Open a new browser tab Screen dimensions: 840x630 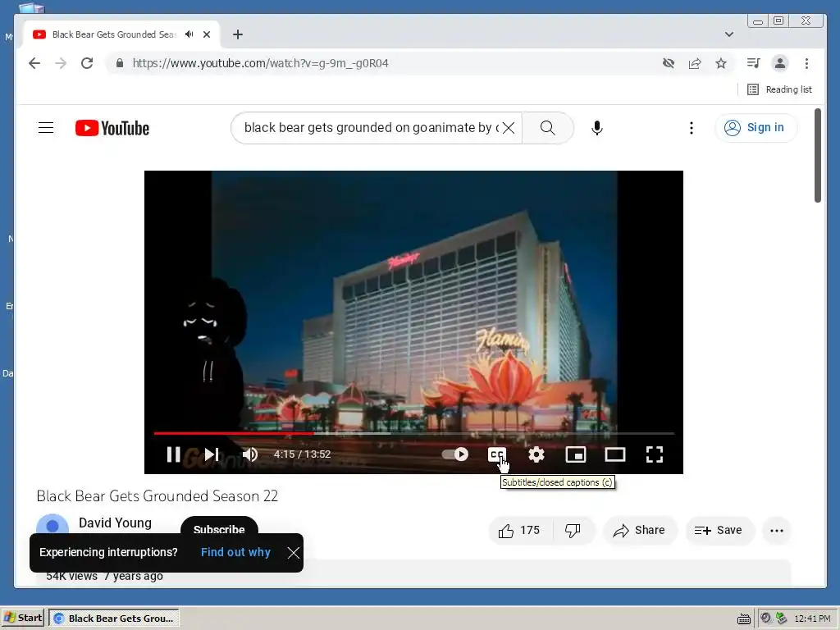coord(238,34)
